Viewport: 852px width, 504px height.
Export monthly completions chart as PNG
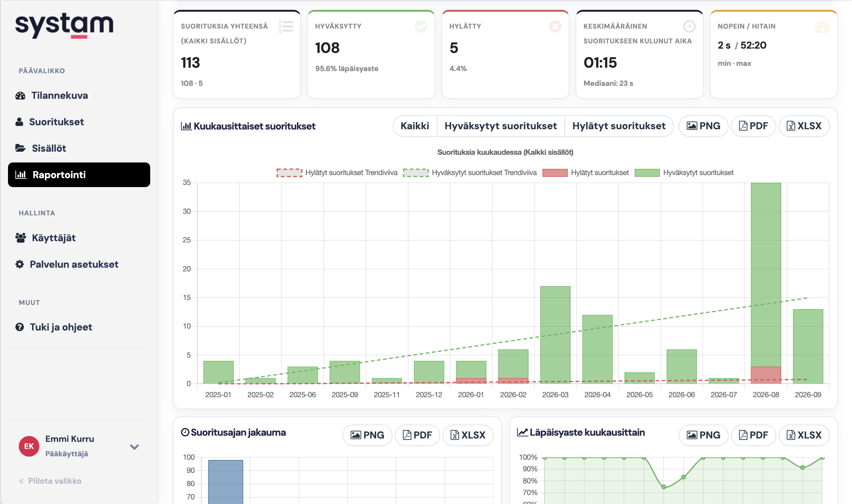704,126
